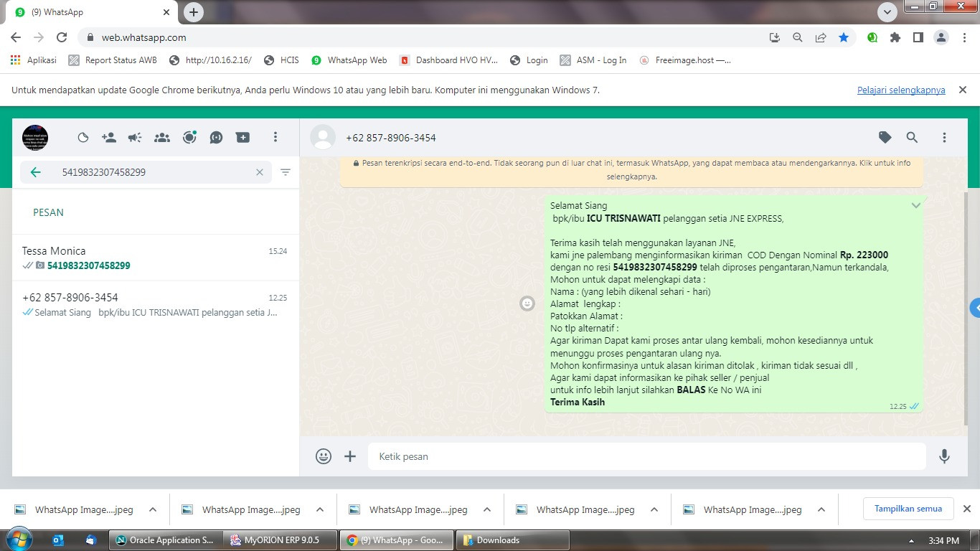Open Tessa Monica search result
Viewport: 980px width, 551px height.
click(x=156, y=258)
